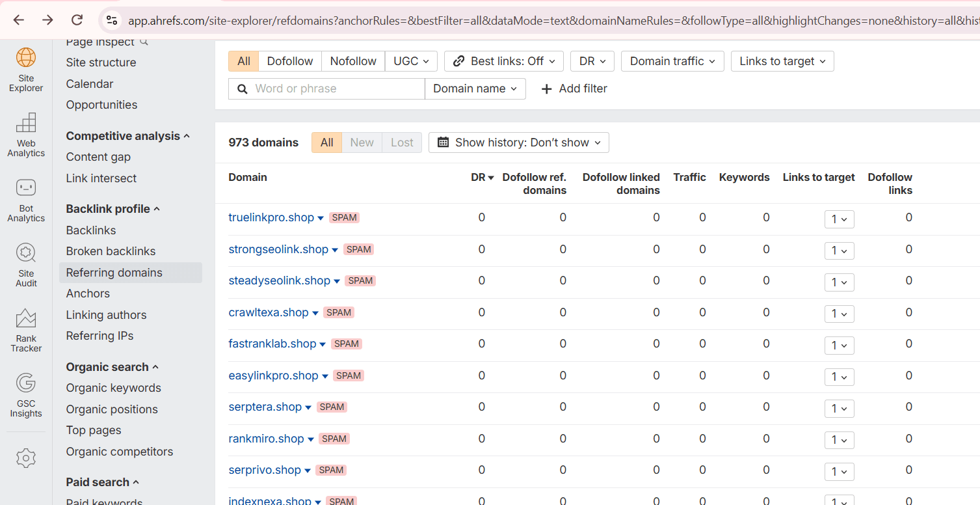Open Domain traffic filter dropdown

tap(672, 61)
